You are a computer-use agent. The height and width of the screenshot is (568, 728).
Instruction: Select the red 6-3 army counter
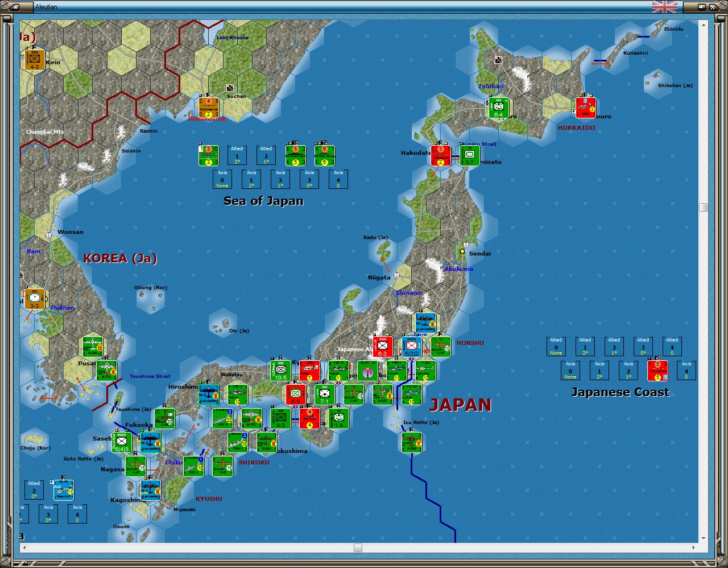pos(383,347)
